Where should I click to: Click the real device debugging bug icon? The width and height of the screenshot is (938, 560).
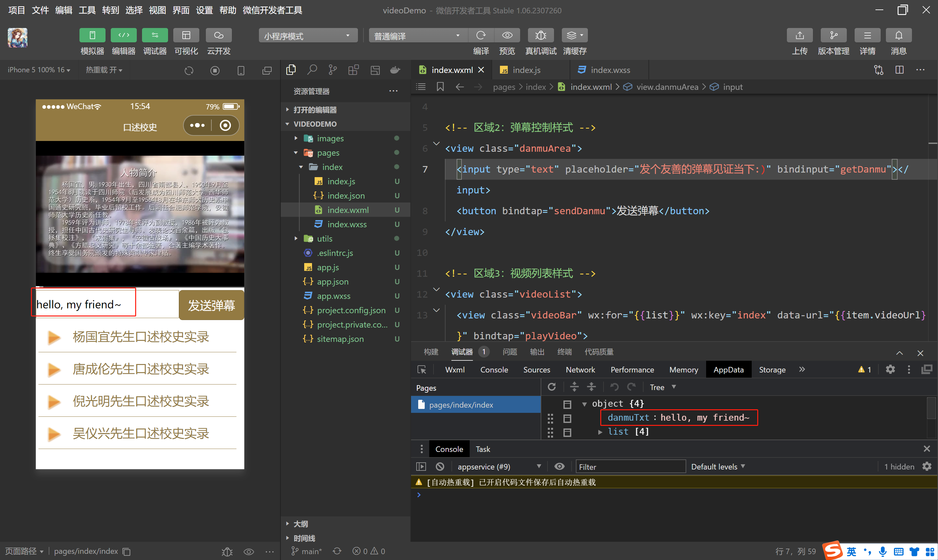541,36
